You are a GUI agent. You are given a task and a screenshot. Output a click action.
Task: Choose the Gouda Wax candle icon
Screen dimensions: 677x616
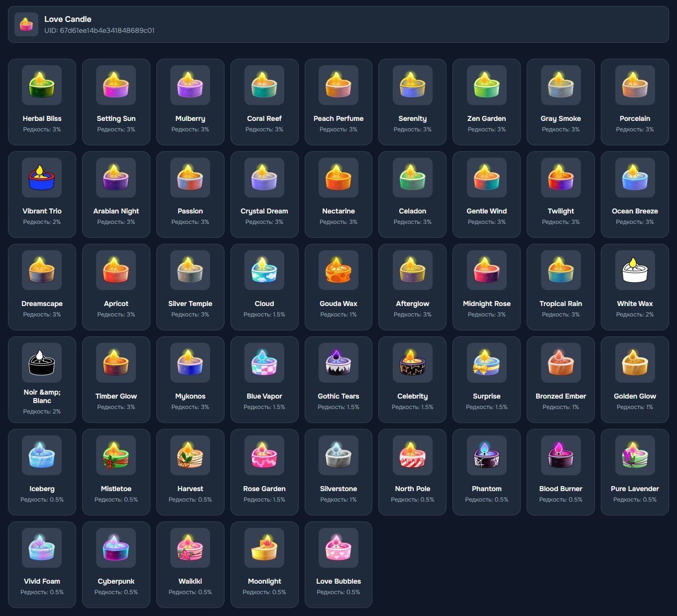click(338, 270)
